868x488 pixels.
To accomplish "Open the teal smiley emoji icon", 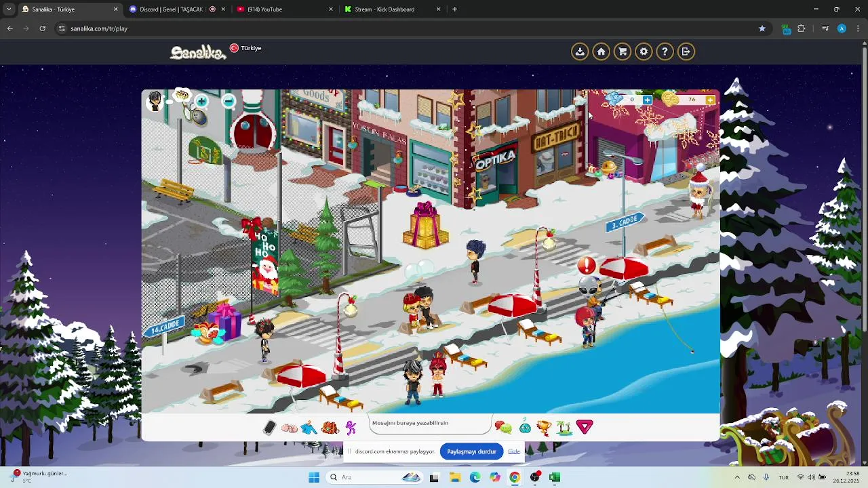I will pos(525,427).
